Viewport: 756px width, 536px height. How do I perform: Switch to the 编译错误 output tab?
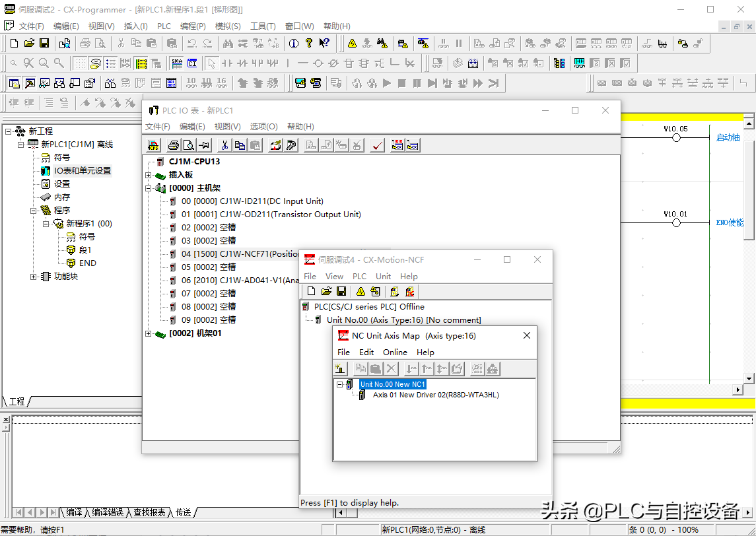pyautogui.click(x=107, y=512)
